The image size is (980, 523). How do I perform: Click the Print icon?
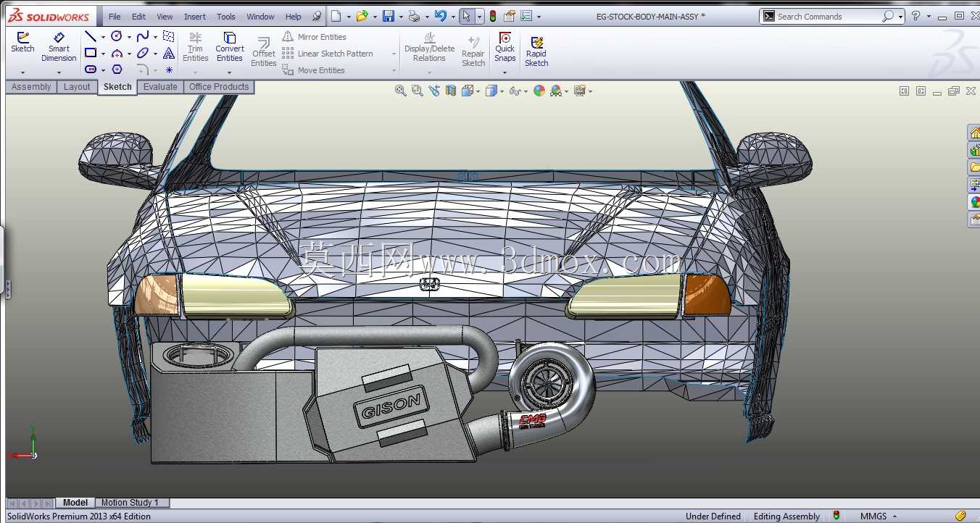pos(414,16)
